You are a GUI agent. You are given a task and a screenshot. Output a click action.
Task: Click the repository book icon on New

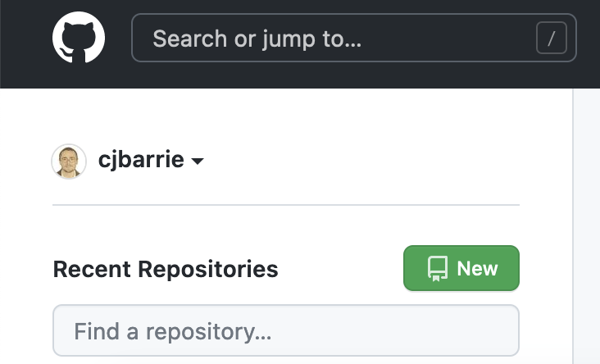click(438, 268)
